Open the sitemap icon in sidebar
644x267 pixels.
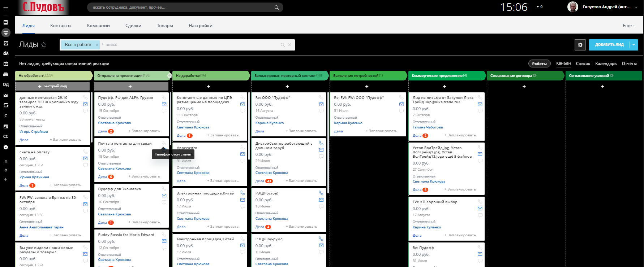[x=6, y=161]
